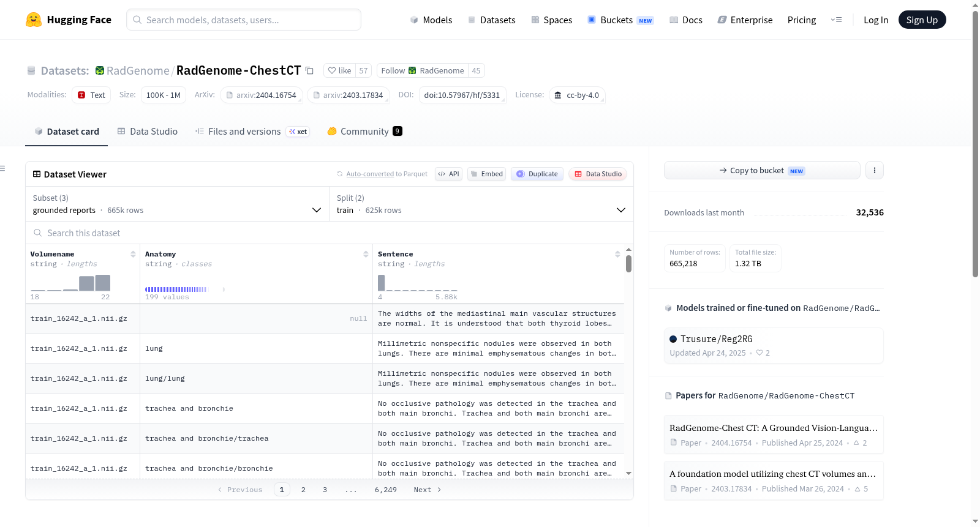
Task: Click the like count 57
Action: [363, 70]
